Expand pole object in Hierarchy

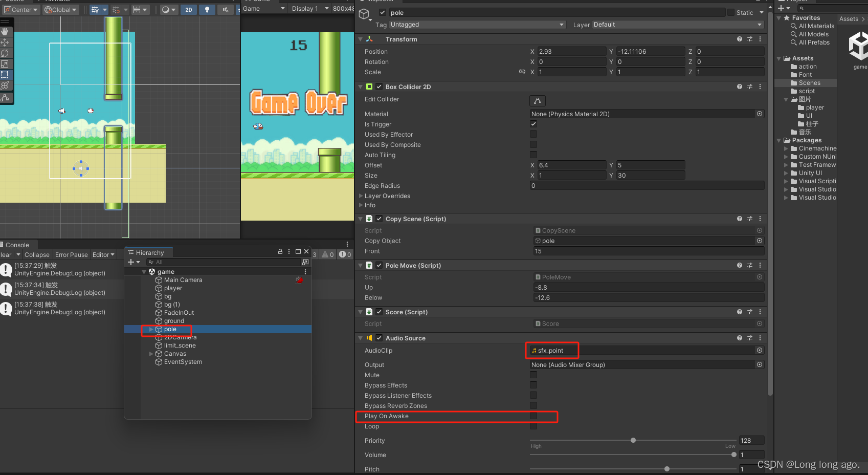(x=151, y=329)
